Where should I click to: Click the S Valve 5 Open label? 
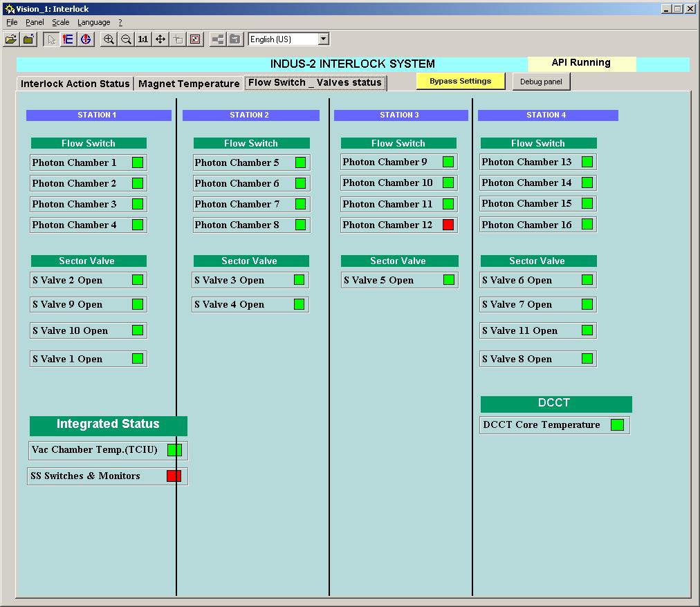[378, 280]
